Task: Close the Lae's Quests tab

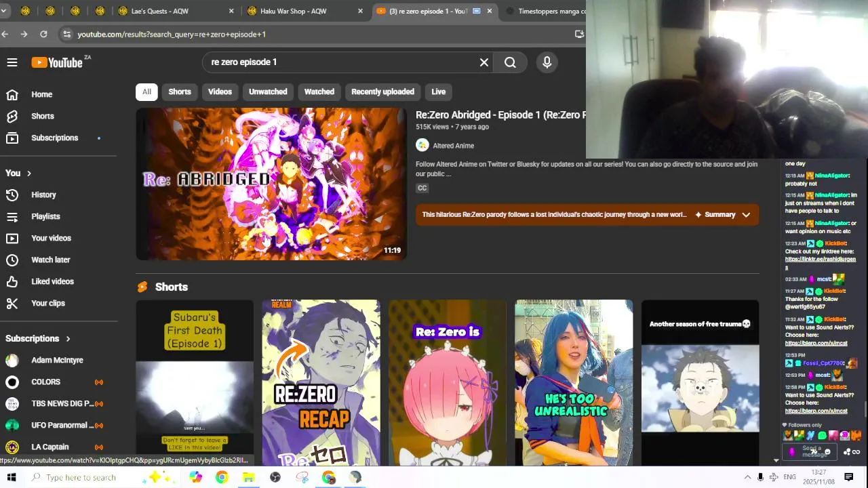Action: click(x=231, y=11)
